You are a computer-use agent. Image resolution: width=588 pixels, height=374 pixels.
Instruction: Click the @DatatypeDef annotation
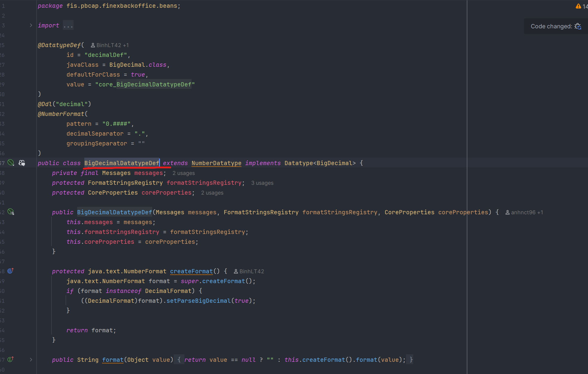point(59,45)
